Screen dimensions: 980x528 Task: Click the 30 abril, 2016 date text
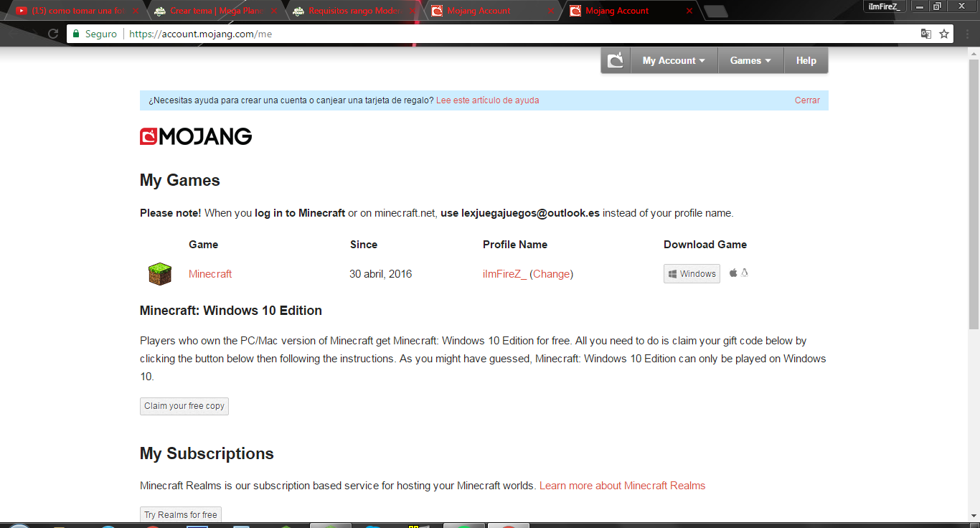click(x=381, y=274)
